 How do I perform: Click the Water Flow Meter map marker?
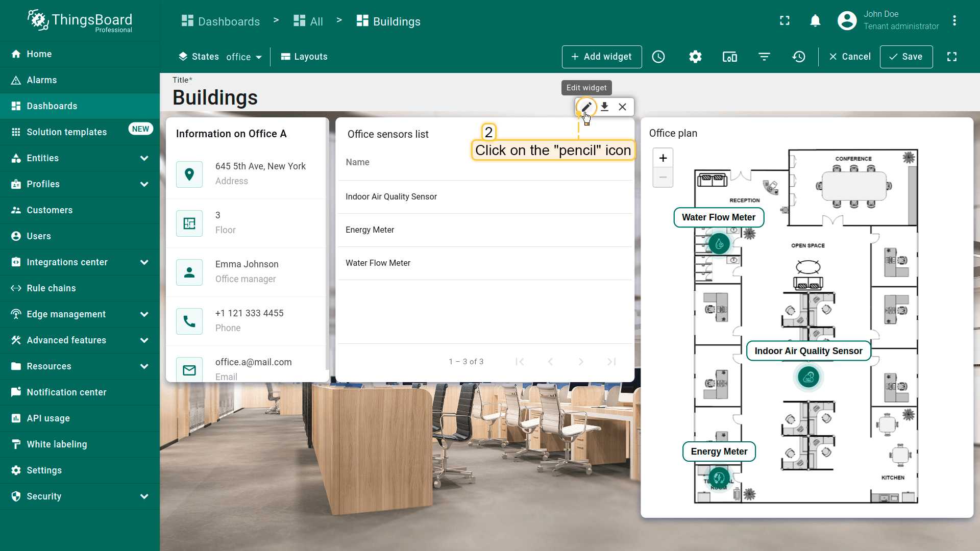pos(719,244)
